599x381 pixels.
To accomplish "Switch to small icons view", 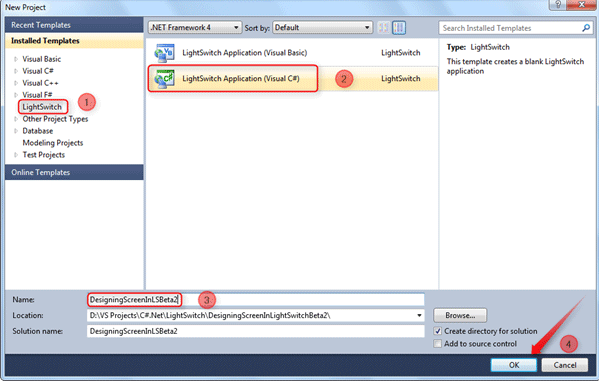I will click(x=384, y=28).
